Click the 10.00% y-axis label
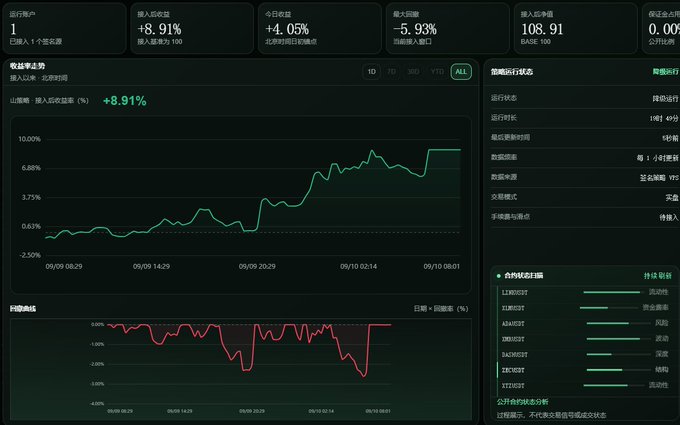 pyautogui.click(x=29, y=139)
